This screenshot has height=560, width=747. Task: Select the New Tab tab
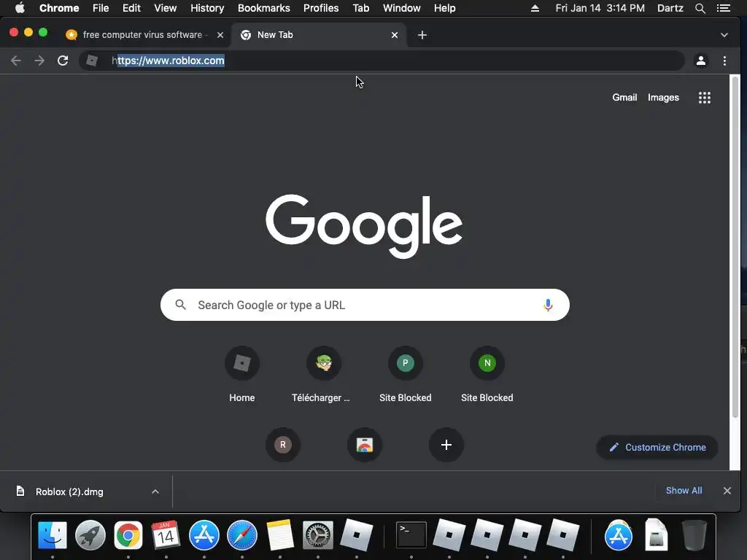(x=318, y=35)
